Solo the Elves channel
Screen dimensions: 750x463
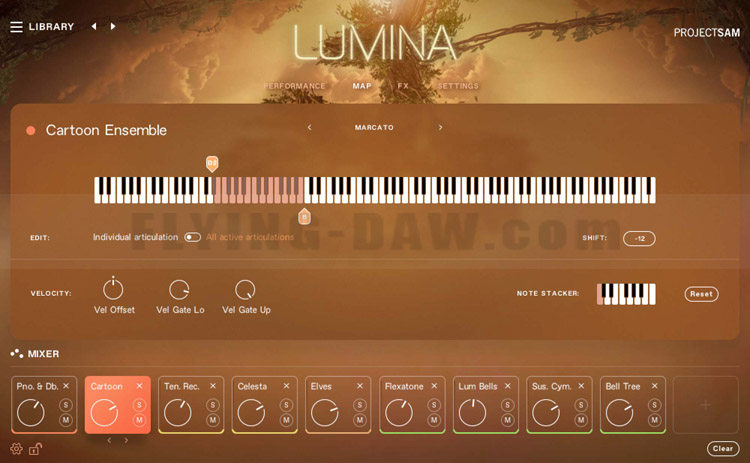[x=360, y=405]
